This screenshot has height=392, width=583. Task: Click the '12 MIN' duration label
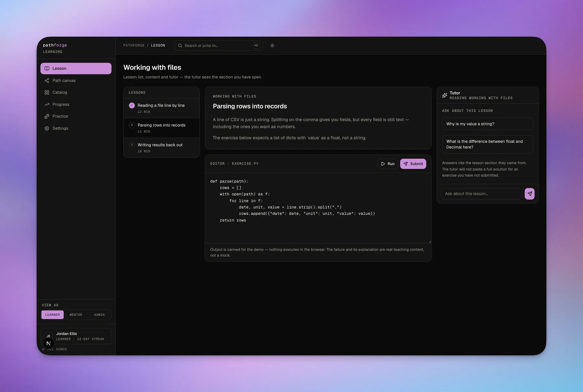[144, 112]
